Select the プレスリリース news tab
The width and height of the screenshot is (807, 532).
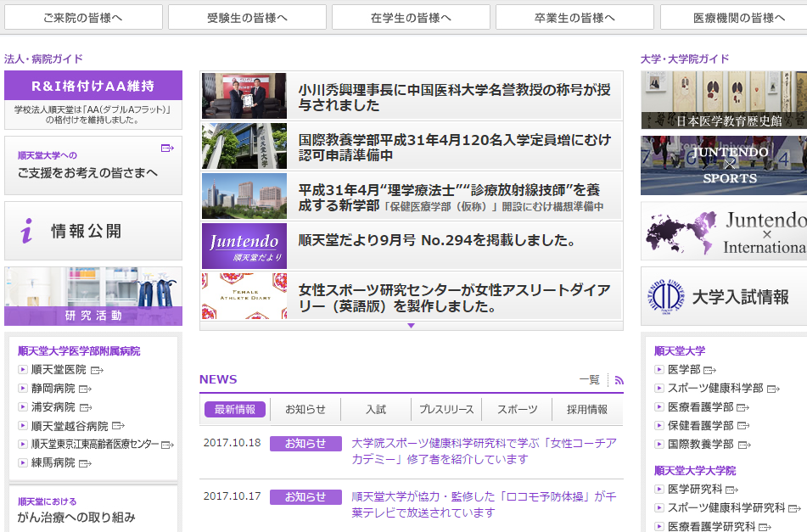click(x=446, y=410)
